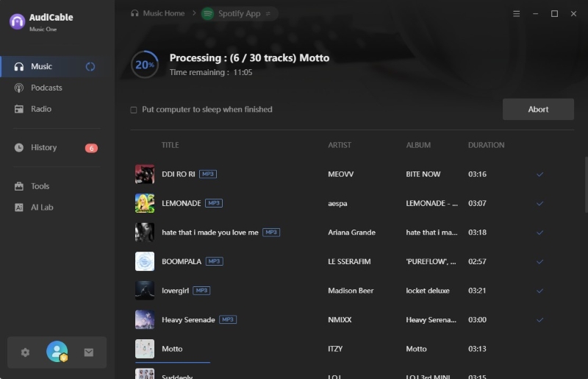588x379 pixels.
Task: Click the BOOMPALA album thumbnail
Action: (145, 261)
